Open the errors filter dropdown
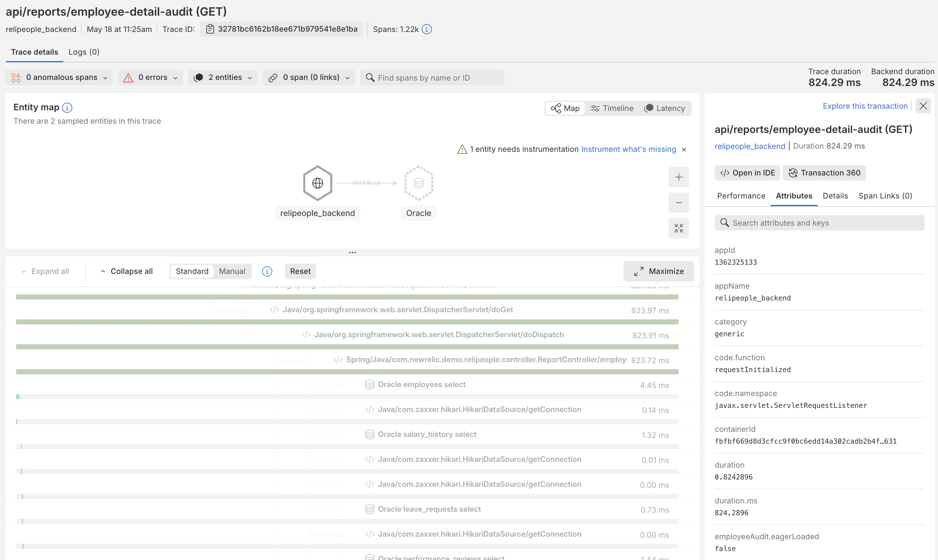Screen dimensions: 938x560 pos(150,77)
